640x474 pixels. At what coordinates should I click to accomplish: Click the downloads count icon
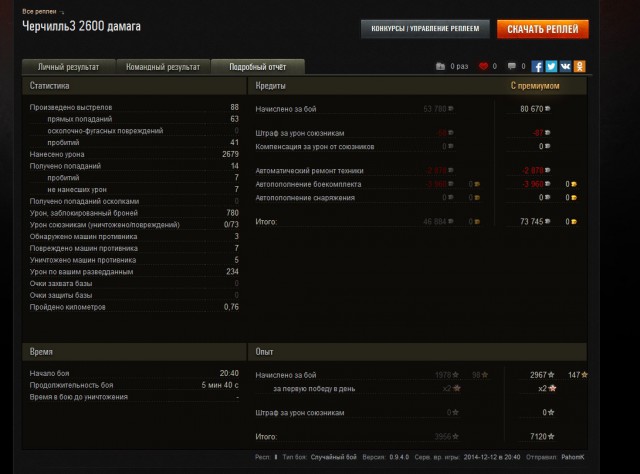[x=440, y=66]
